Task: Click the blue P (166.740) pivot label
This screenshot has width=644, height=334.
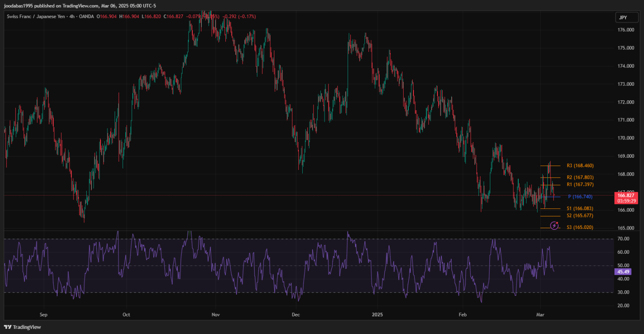Action: (x=580, y=196)
